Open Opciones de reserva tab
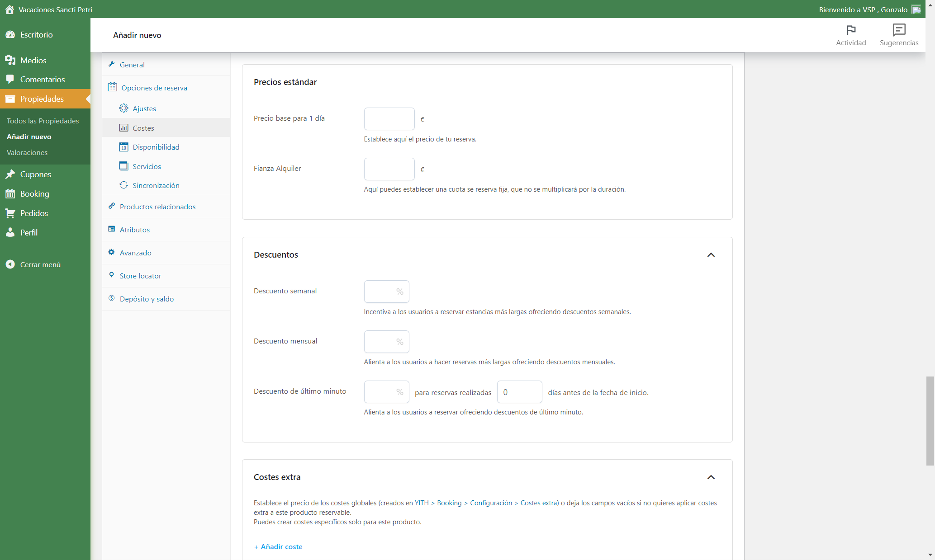Screen dimensions: 935x560 166,88
